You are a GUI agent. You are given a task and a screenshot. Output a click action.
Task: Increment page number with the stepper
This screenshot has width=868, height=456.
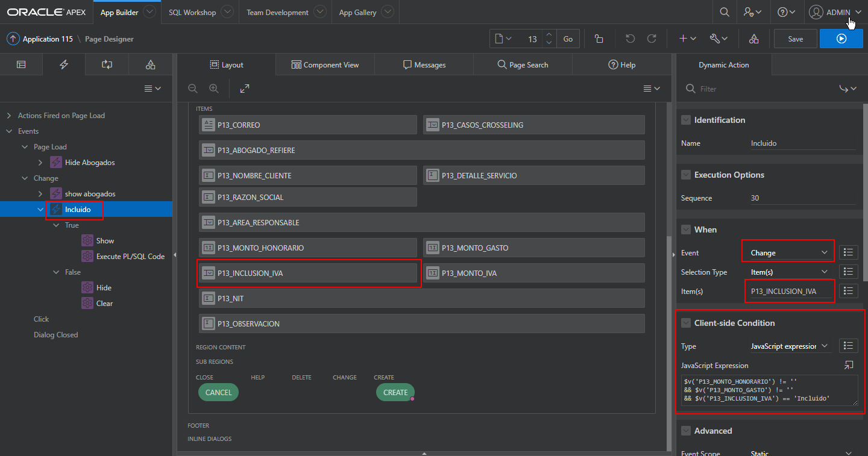(x=549, y=35)
